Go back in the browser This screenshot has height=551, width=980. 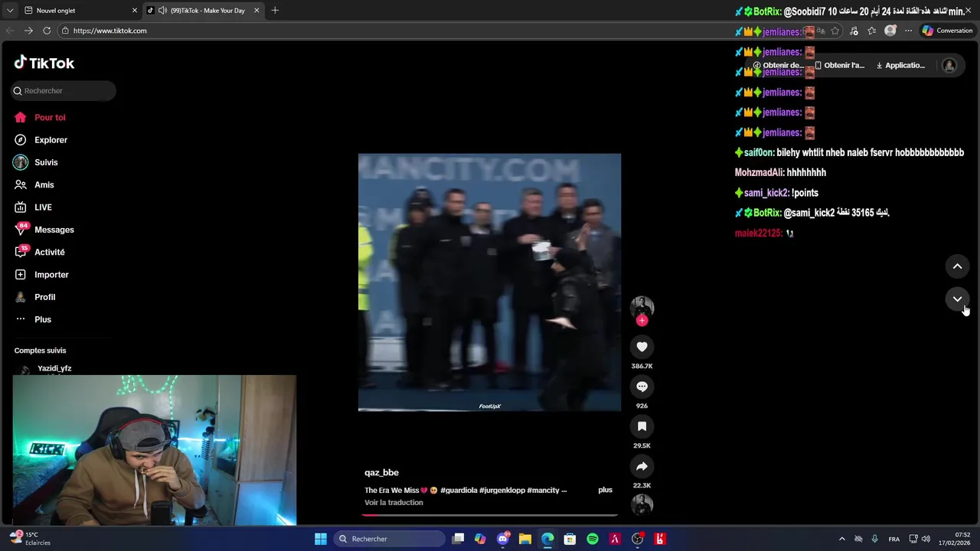point(10,31)
